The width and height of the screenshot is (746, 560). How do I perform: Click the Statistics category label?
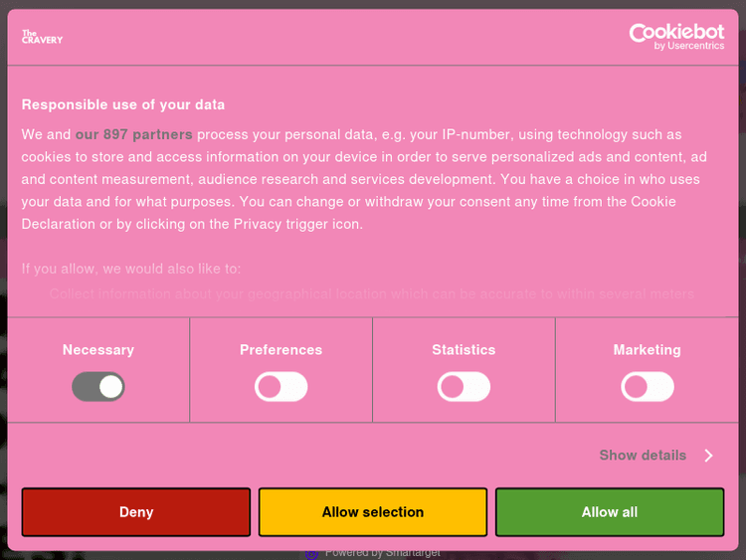464,350
